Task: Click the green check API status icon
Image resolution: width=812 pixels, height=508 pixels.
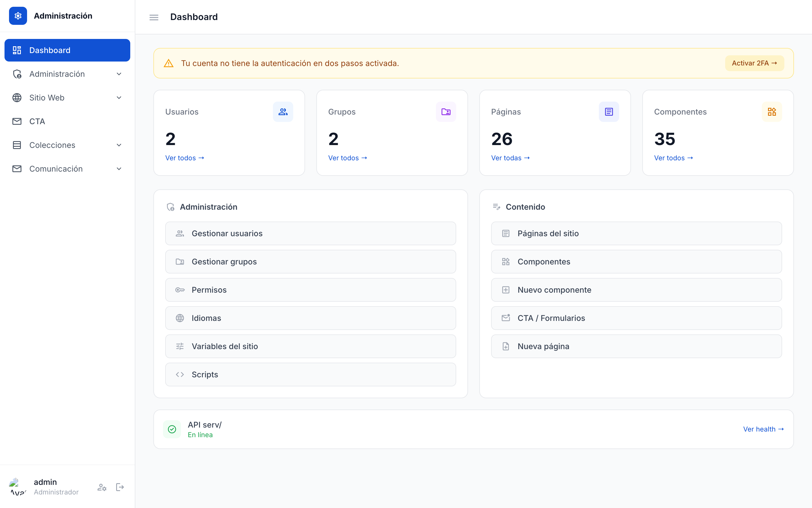Action: click(x=172, y=429)
